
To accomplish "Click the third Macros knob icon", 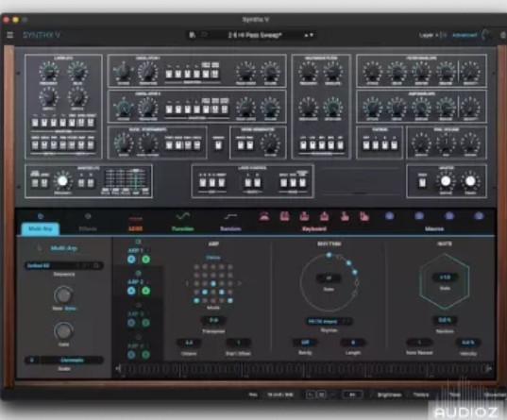I will 449,215.
